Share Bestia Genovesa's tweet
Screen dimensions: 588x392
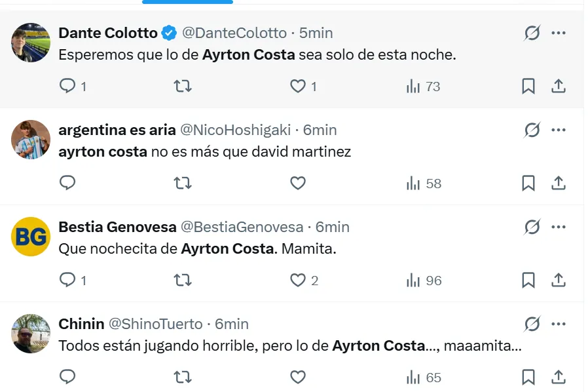tap(559, 280)
